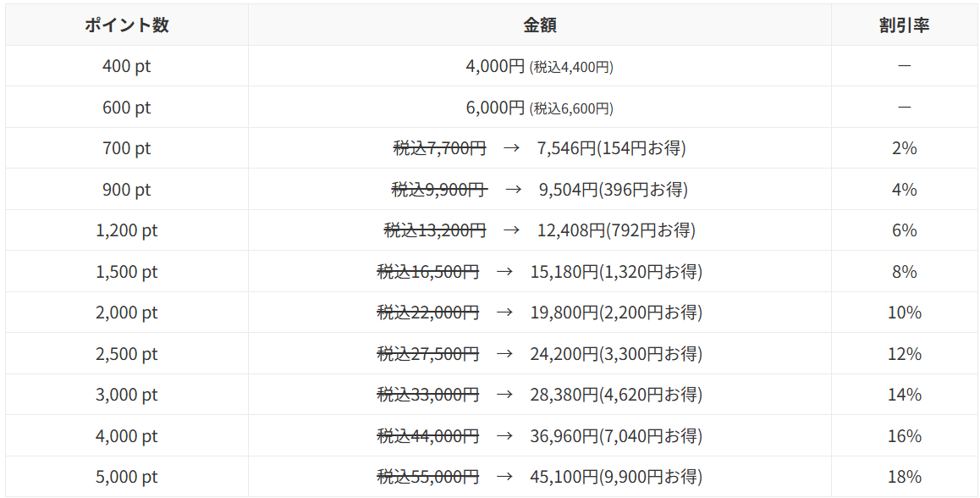Viewport: 980px width, 498px height.
Task: Click the ポイント数 column header
Action: pyautogui.click(x=127, y=25)
